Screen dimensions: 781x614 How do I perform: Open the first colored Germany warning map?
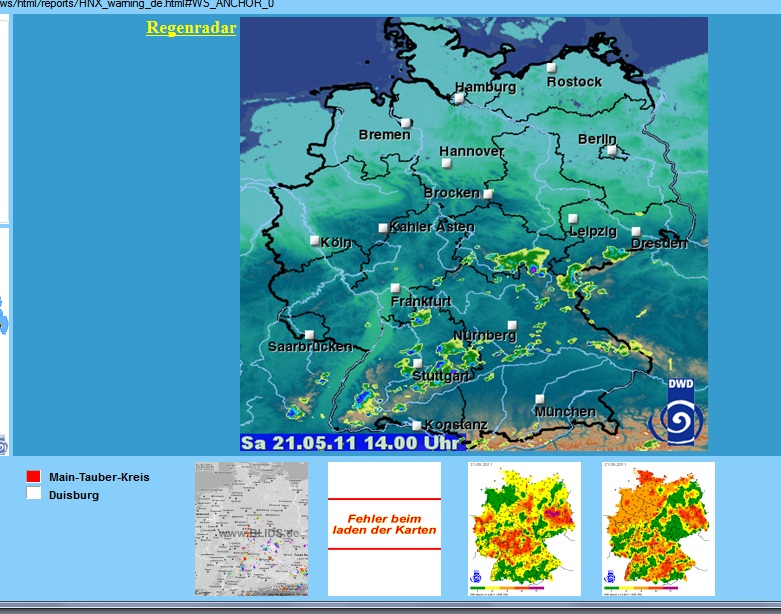pos(524,529)
